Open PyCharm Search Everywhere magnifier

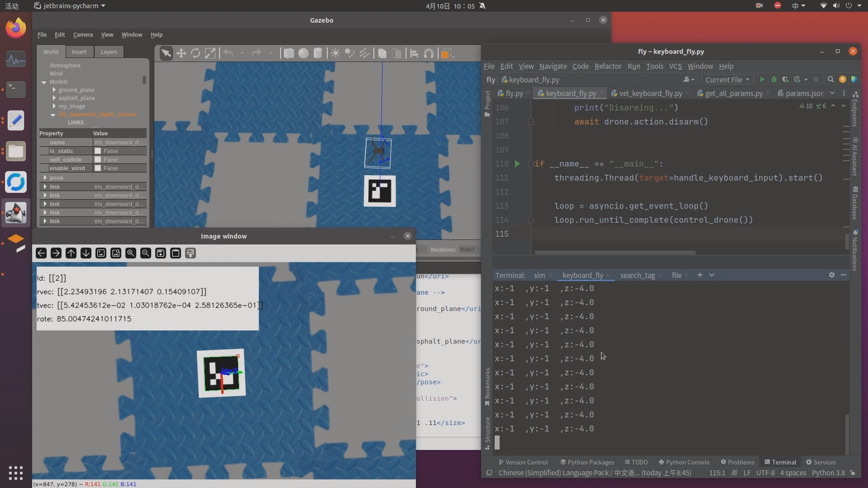(830, 80)
